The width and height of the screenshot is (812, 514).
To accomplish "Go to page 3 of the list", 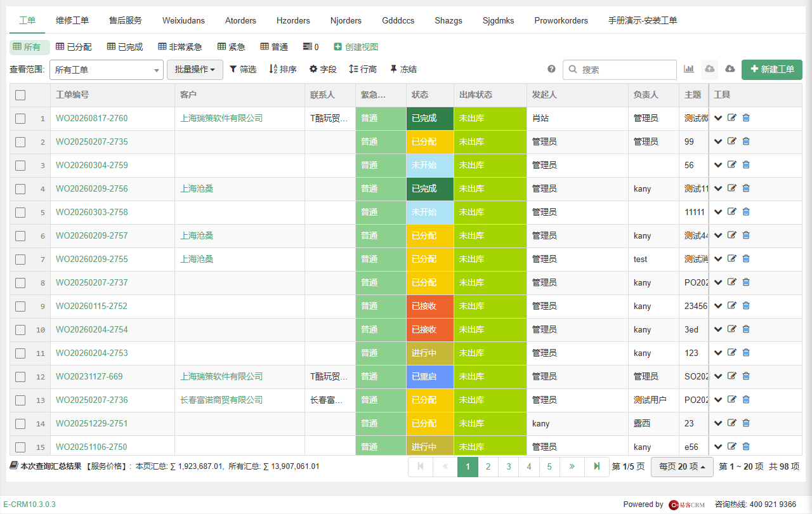I will coord(509,467).
